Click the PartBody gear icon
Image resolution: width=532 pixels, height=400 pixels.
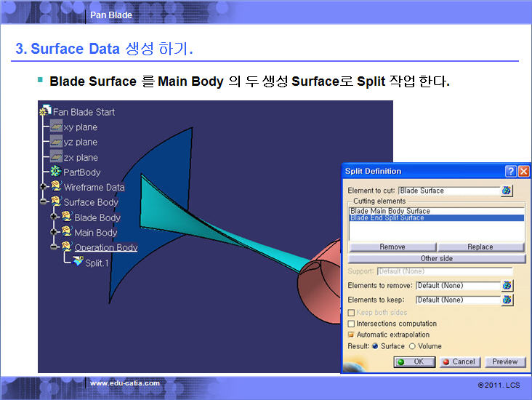click(x=55, y=172)
